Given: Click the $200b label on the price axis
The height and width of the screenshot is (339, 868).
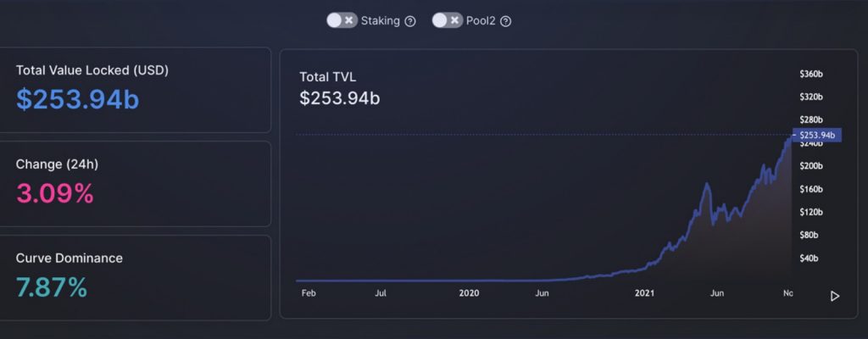Looking at the screenshot, I should pos(811,166).
